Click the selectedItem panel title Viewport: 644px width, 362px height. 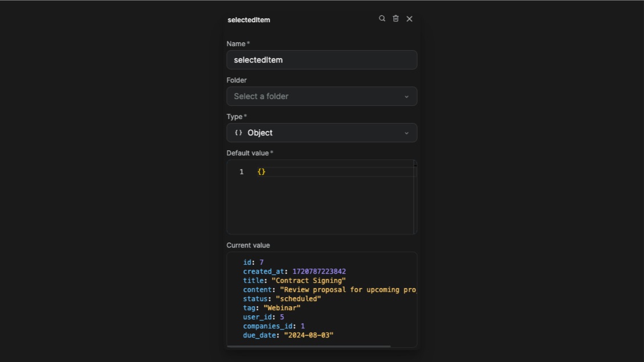point(248,19)
